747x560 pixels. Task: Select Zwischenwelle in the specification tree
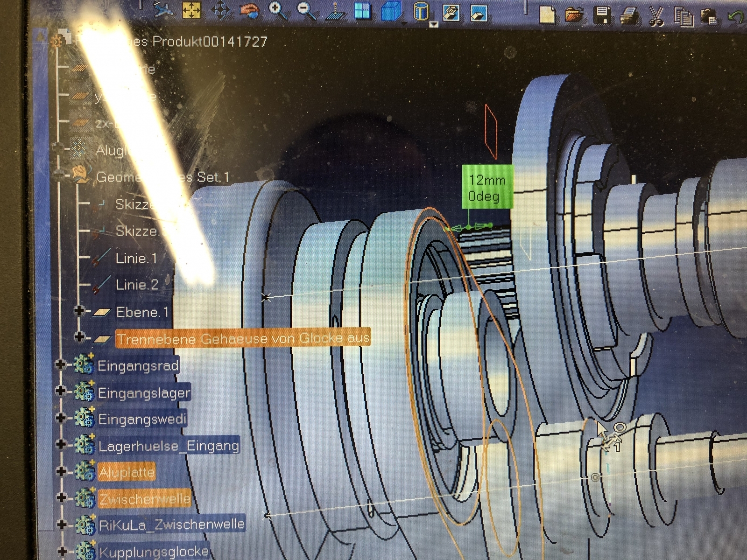[x=144, y=499]
